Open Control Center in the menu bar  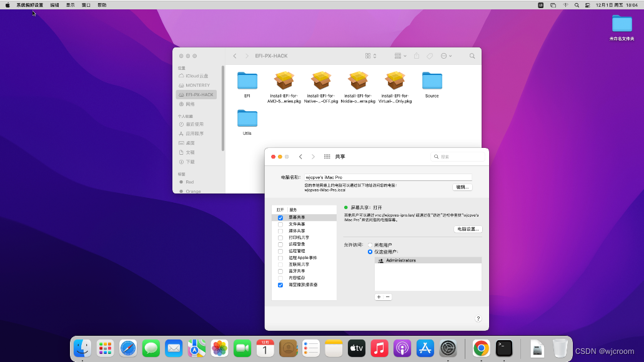(x=588, y=5)
